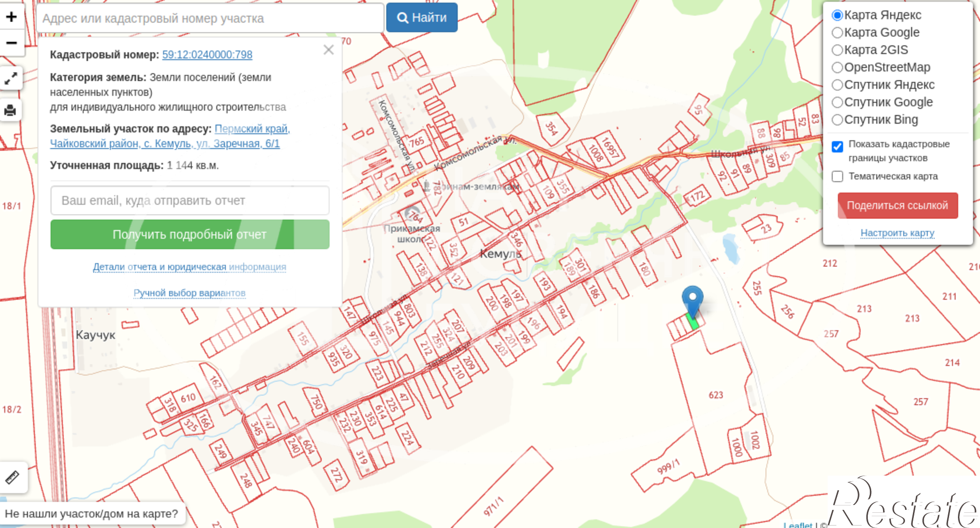Select Спутник Bing radio option

(x=837, y=120)
